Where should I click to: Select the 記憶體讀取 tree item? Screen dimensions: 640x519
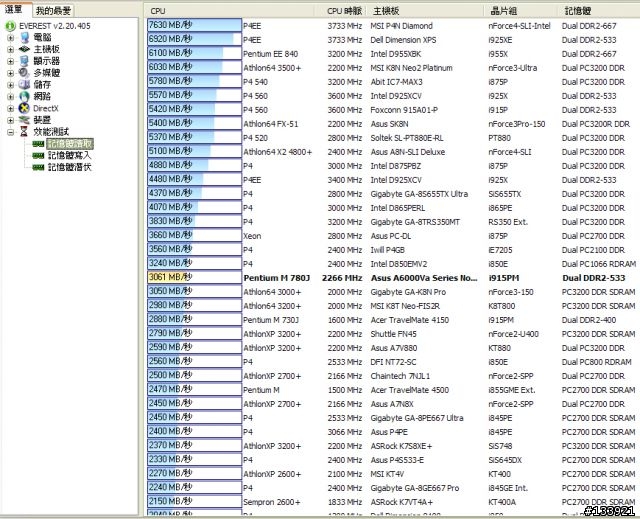pyautogui.click(x=70, y=144)
